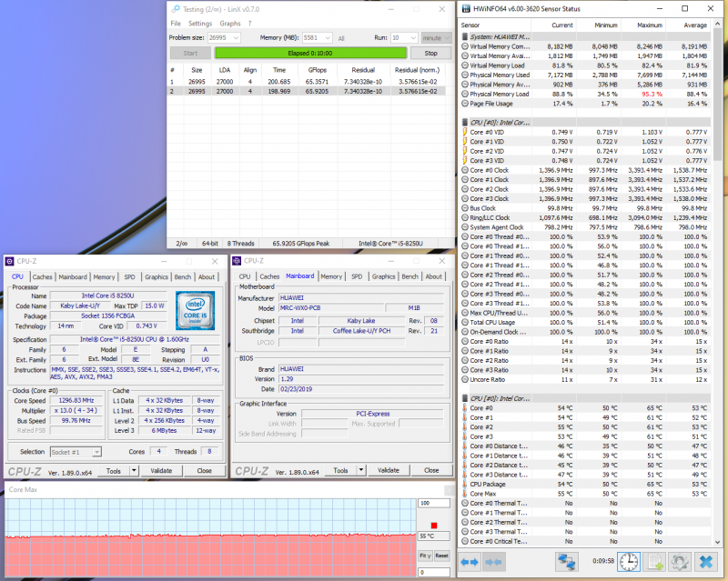The height and width of the screenshot is (581, 728).
Task: Click the Reset button in Core Max graph
Action: [442, 556]
